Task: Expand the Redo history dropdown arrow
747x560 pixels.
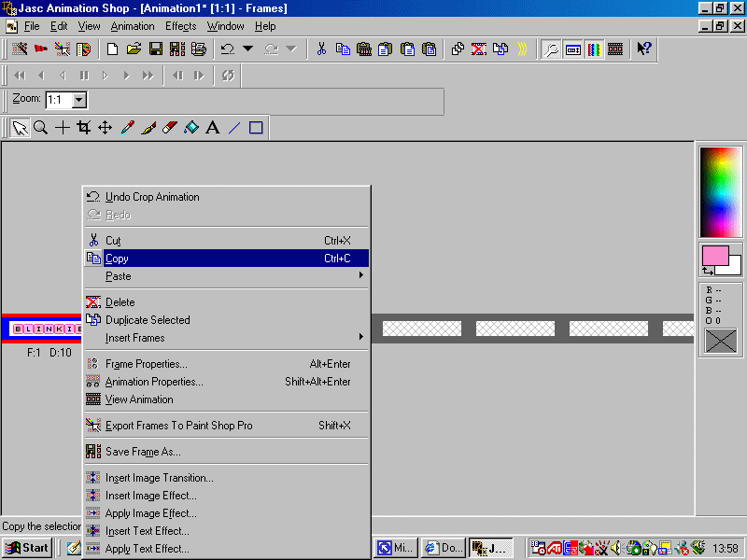Action: [x=291, y=49]
